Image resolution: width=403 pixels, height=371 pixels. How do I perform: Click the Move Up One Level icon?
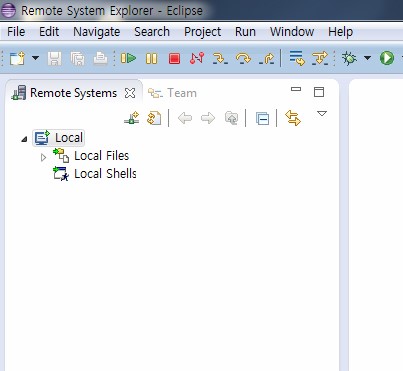click(231, 118)
